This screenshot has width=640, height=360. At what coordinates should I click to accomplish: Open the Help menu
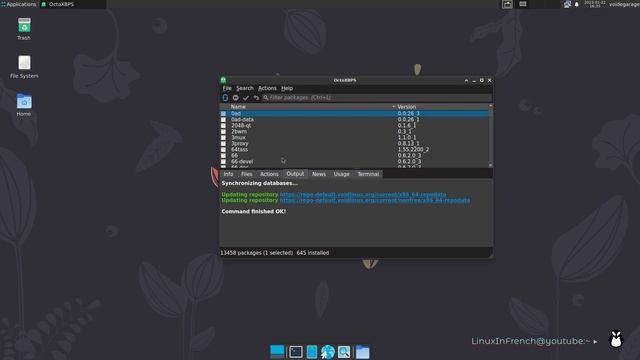[x=287, y=88]
